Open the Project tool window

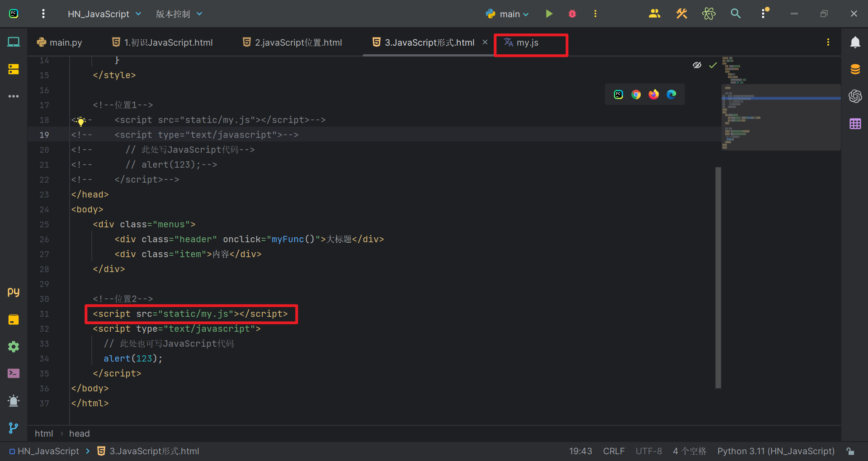(x=14, y=42)
